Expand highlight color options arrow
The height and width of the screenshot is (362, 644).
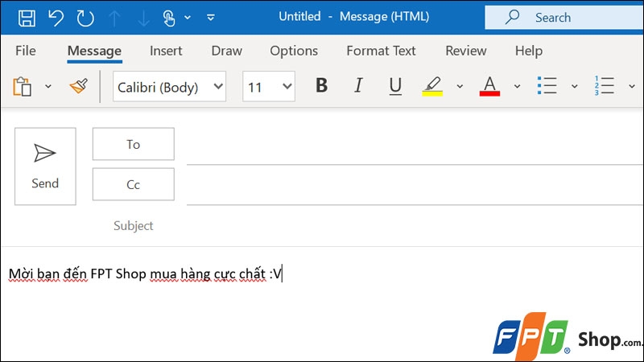tap(460, 86)
